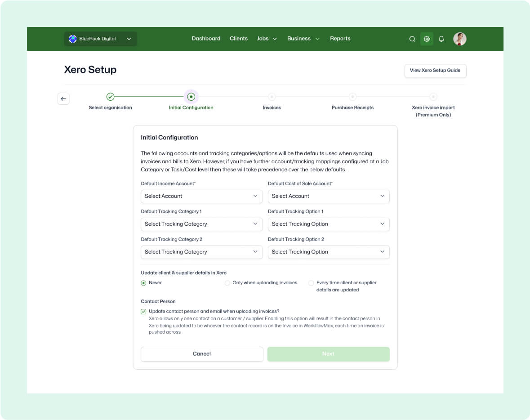Image resolution: width=530 pixels, height=420 pixels.
Task: Go back using the left arrow button
Action: click(x=63, y=99)
